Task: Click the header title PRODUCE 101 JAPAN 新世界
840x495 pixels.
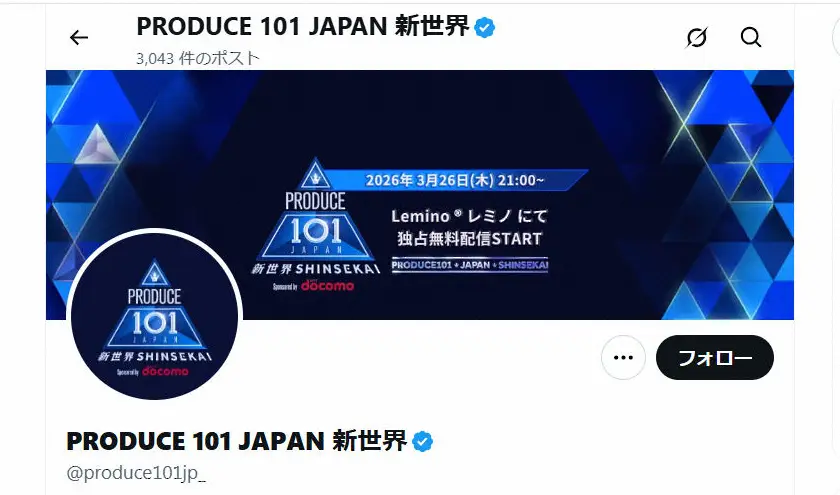Action: [303, 26]
